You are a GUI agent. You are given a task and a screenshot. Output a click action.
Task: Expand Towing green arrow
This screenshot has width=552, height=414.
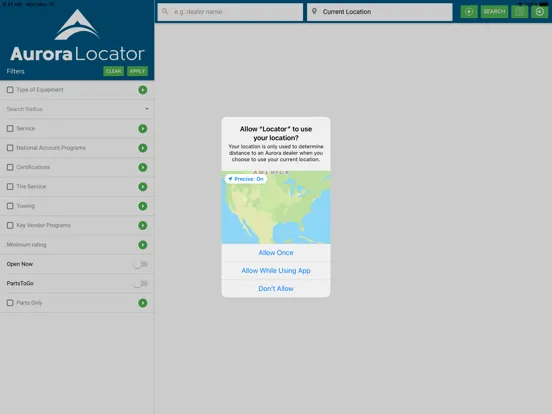[x=143, y=206]
